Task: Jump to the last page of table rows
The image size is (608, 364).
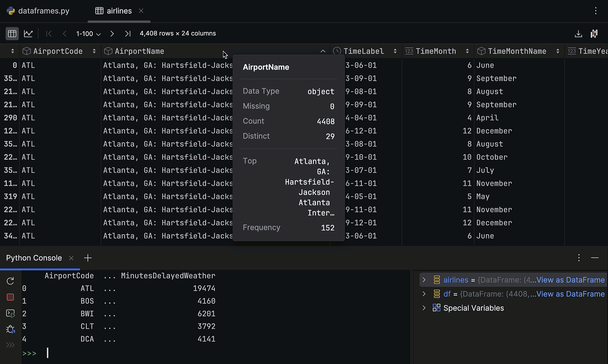Action: pos(128,33)
